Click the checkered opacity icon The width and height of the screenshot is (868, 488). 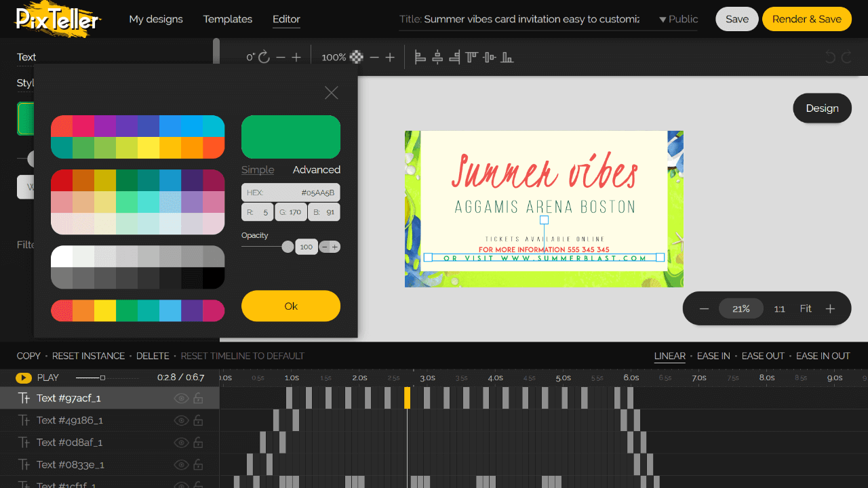click(x=357, y=58)
